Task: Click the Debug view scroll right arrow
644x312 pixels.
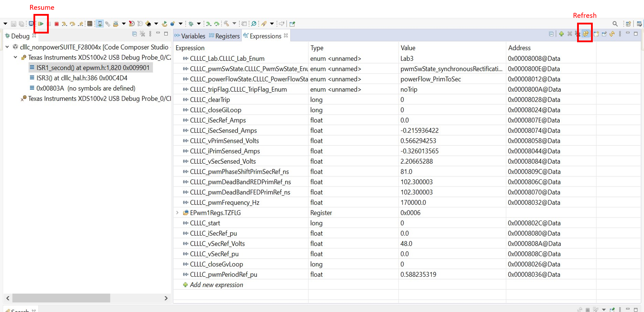Action: click(x=166, y=298)
